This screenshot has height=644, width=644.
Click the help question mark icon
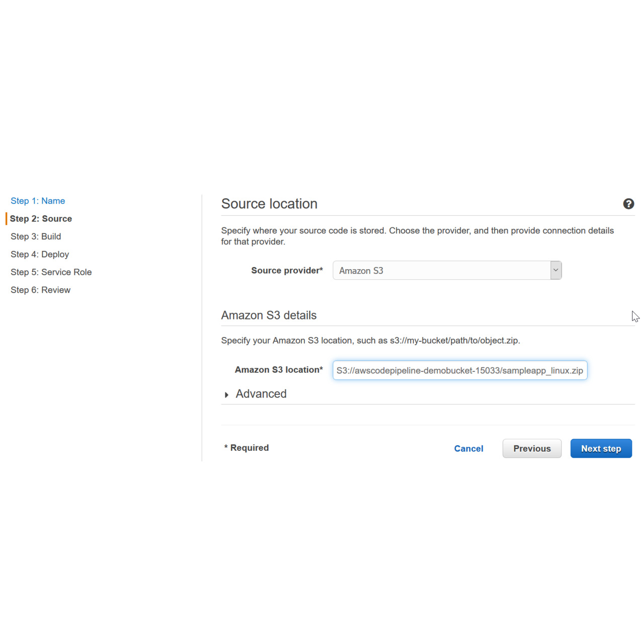point(628,204)
